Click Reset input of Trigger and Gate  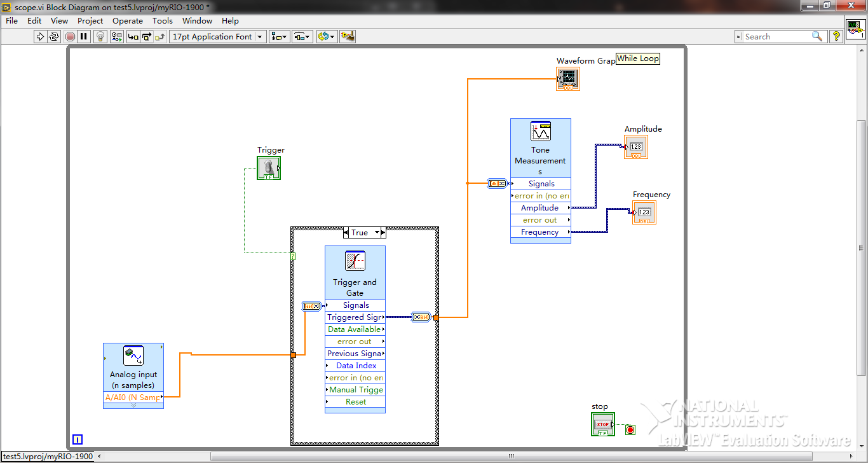coord(355,402)
